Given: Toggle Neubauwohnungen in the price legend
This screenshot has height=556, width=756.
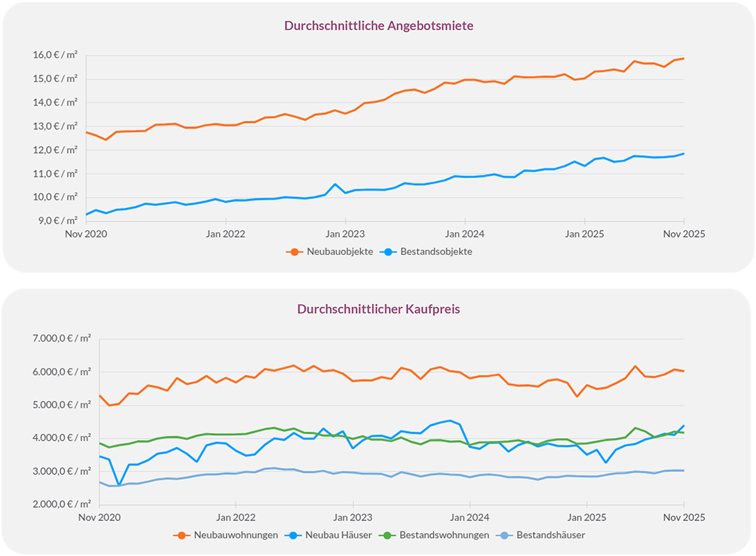Looking at the screenshot, I should click(x=225, y=535).
